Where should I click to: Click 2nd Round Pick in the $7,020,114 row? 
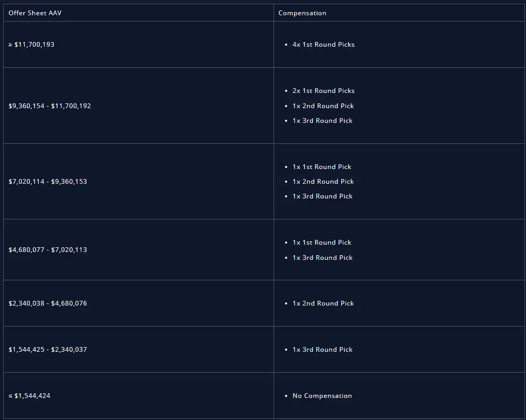tap(323, 182)
